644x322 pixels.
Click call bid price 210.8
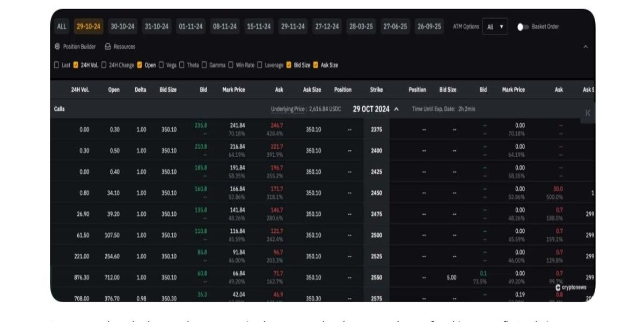(x=201, y=147)
